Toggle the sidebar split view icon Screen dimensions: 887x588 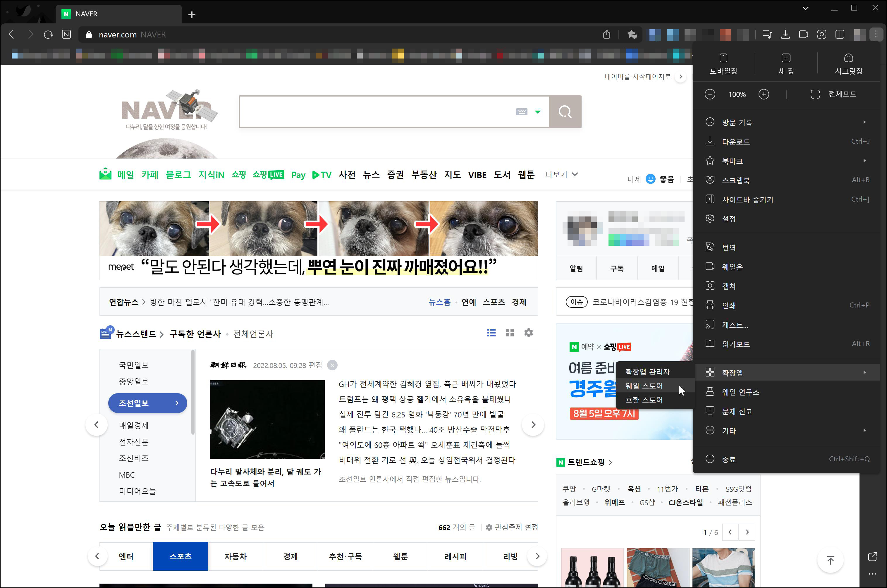[x=840, y=35]
